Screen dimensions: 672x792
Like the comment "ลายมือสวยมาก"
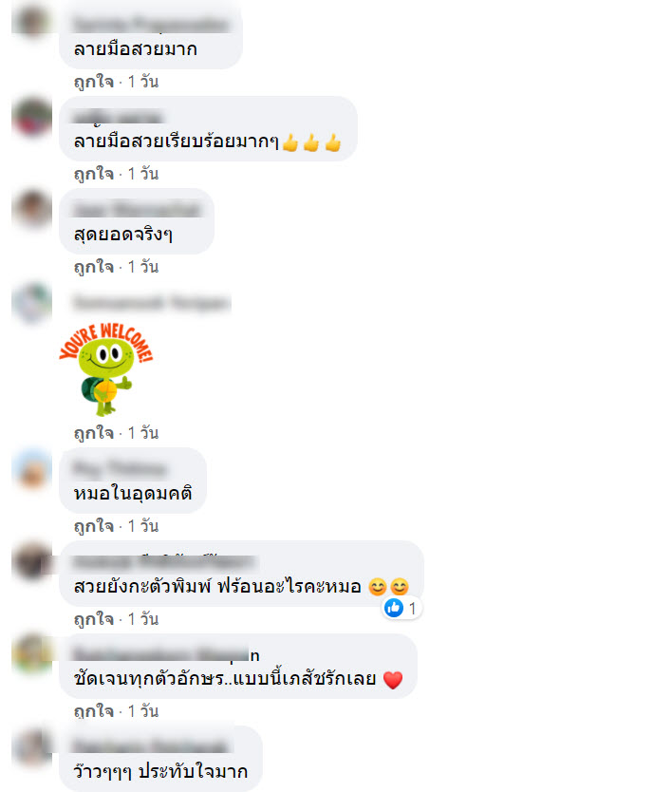94,82
